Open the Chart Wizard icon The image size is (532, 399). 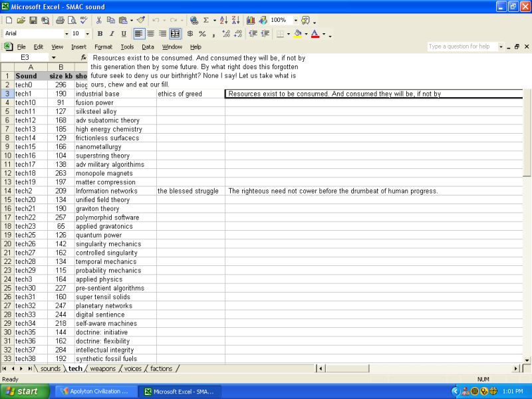pyautogui.click(x=251, y=21)
